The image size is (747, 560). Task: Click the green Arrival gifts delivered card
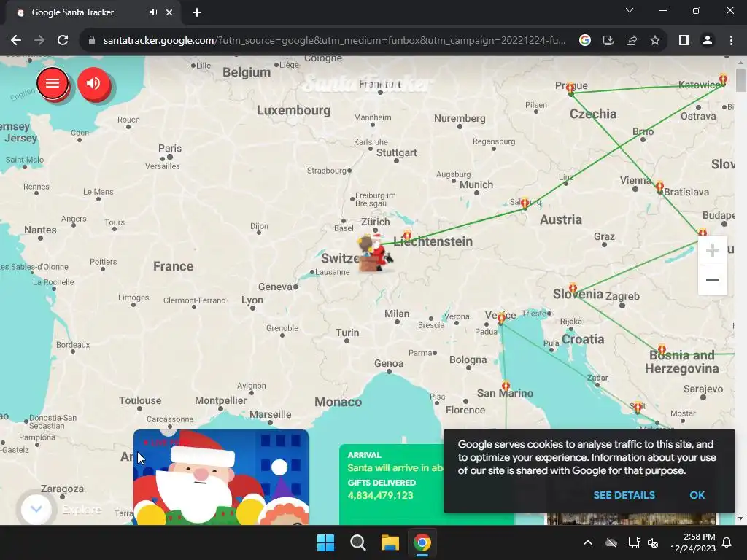point(392,484)
